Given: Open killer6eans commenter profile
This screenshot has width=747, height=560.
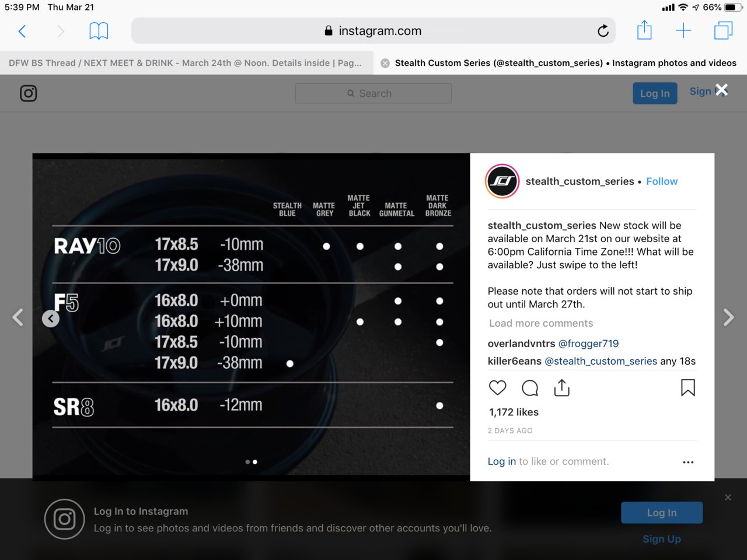Looking at the screenshot, I should point(515,361).
